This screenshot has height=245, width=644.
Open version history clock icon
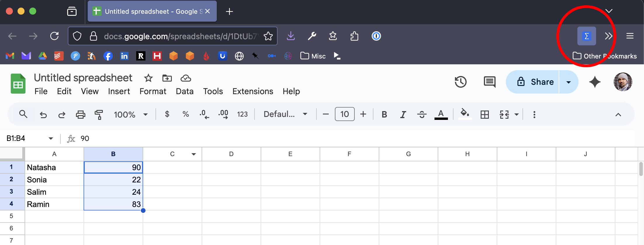tap(461, 82)
